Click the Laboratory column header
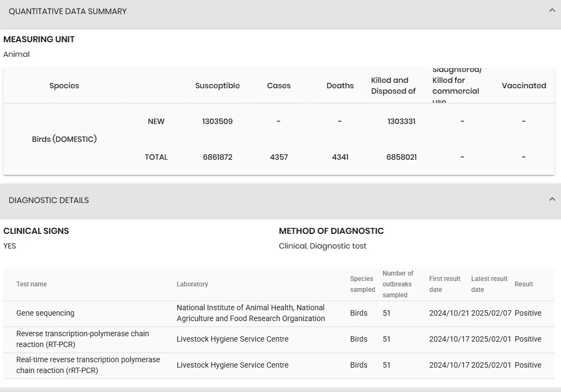This screenshot has height=392, width=561. [192, 284]
